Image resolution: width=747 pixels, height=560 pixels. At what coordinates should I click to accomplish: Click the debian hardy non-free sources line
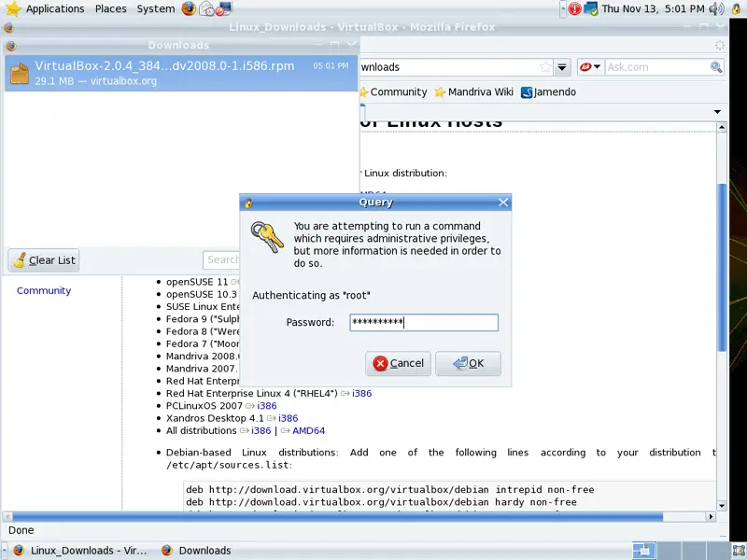tap(381, 502)
